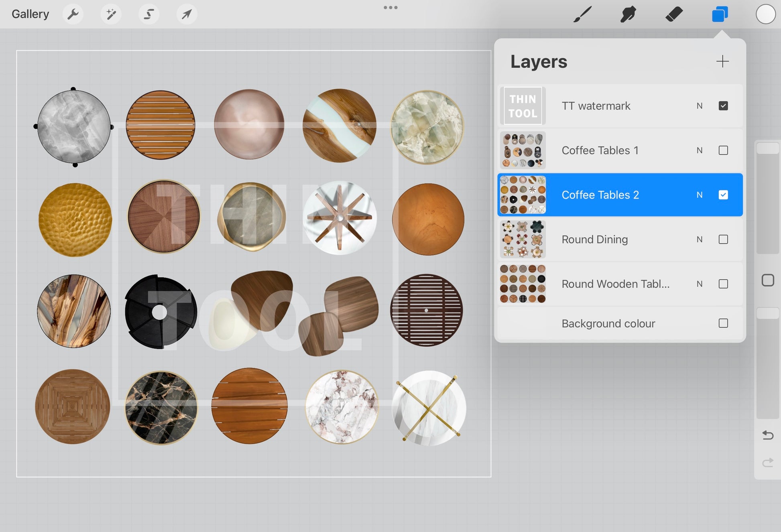781x532 pixels.
Task: Show the Coffee Tables 1 layer
Action: [x=723, y=150]
